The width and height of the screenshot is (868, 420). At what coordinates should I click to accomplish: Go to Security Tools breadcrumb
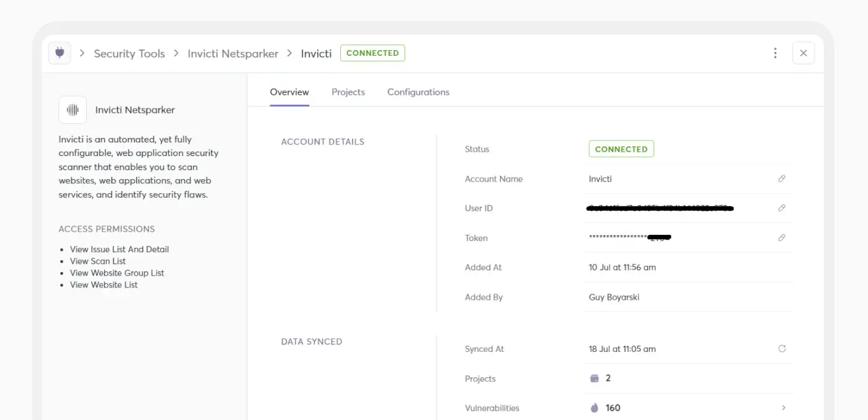click(x=130, y=53)
